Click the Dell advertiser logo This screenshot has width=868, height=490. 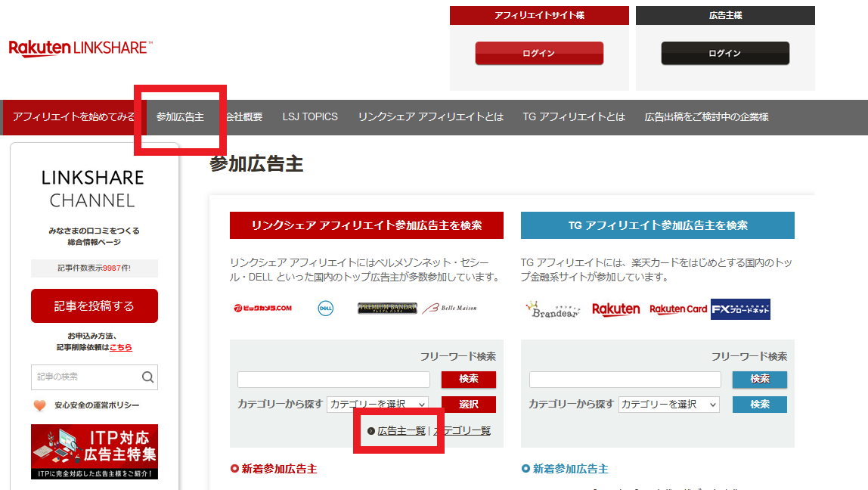pyautogui.click(x=326, y=308)
